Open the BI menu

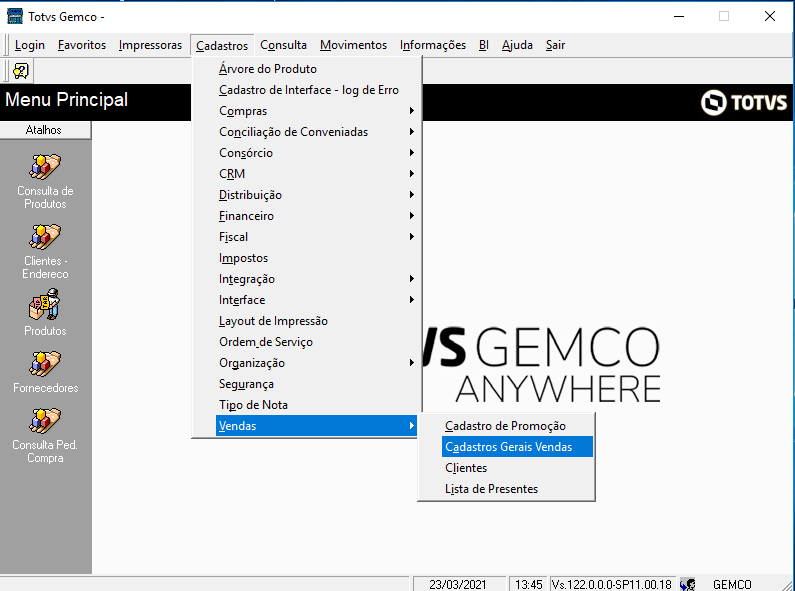pos(484,45)
